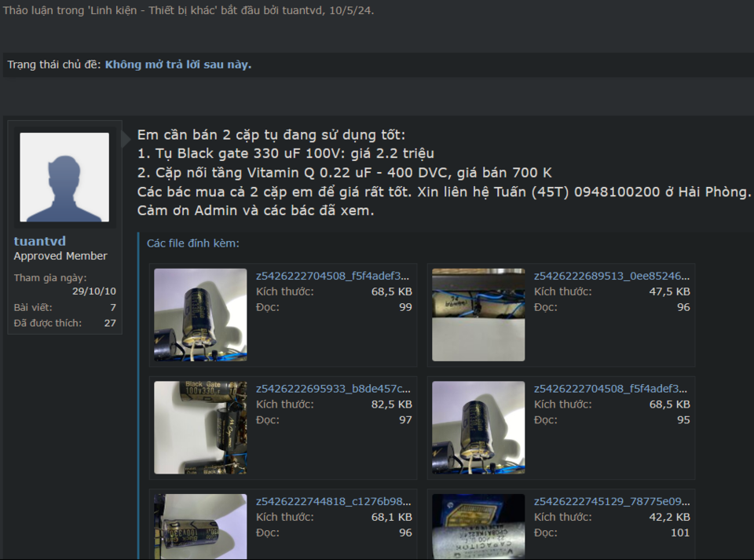This screenshot has height=560, width=754.
Task: Click 'Không mở trả lời sau này.' status text
Action: coord(178,64)
